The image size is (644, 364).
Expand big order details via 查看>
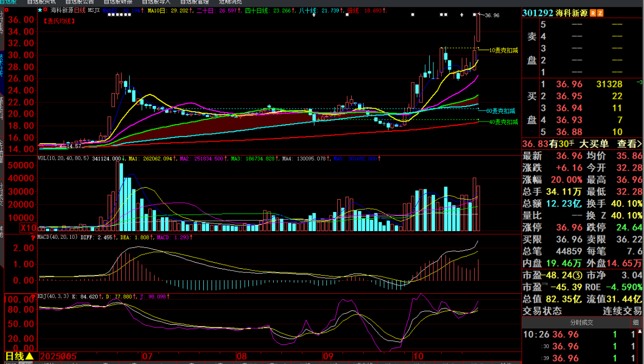pos(628,144)
